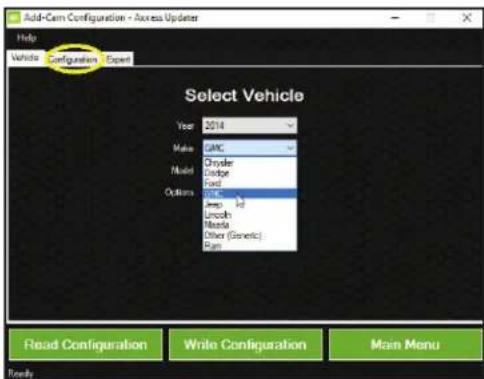Select Lincoln from the Make list
The height and width of the screenshot is (379, 484).
[x=249, y=214]
